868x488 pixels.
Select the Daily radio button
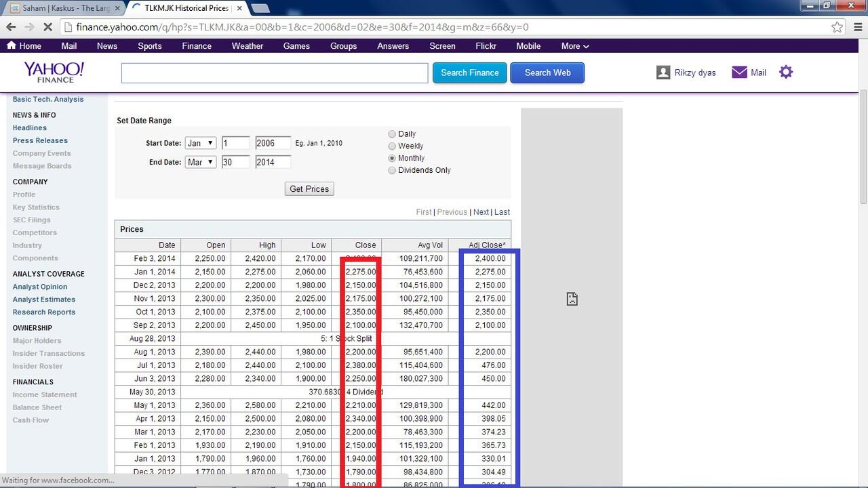(392, 134)
